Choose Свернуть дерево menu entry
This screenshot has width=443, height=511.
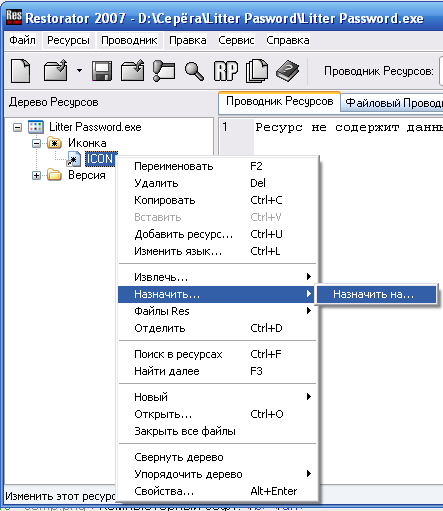click(217, 457)
